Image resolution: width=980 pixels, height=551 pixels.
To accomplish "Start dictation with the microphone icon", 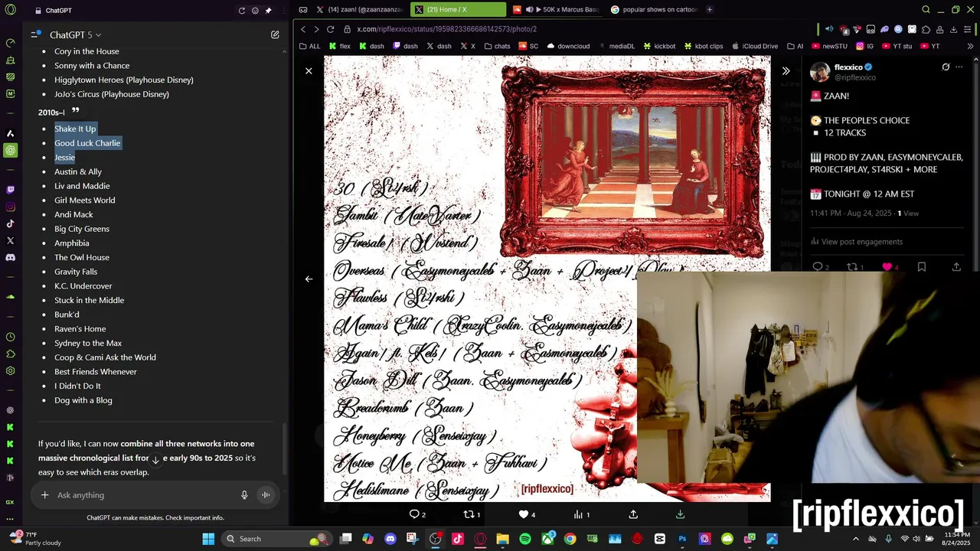I will pos(244,495).
